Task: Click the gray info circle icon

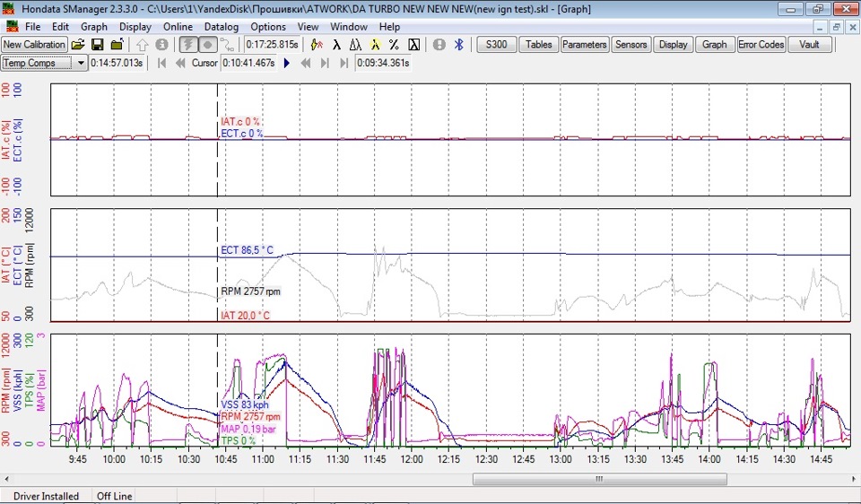Action: pyautogui.click(x=161, y=45)
